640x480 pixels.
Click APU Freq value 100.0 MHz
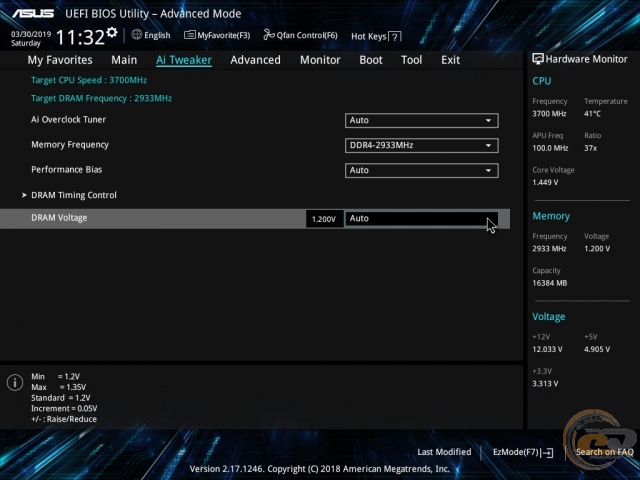pos(550,148)
